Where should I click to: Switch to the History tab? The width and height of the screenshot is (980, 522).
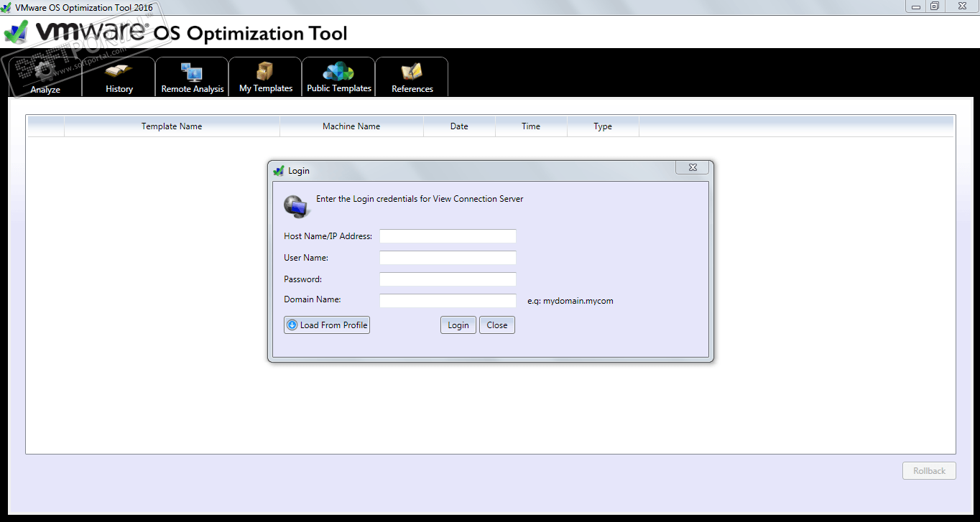point(119,77)
